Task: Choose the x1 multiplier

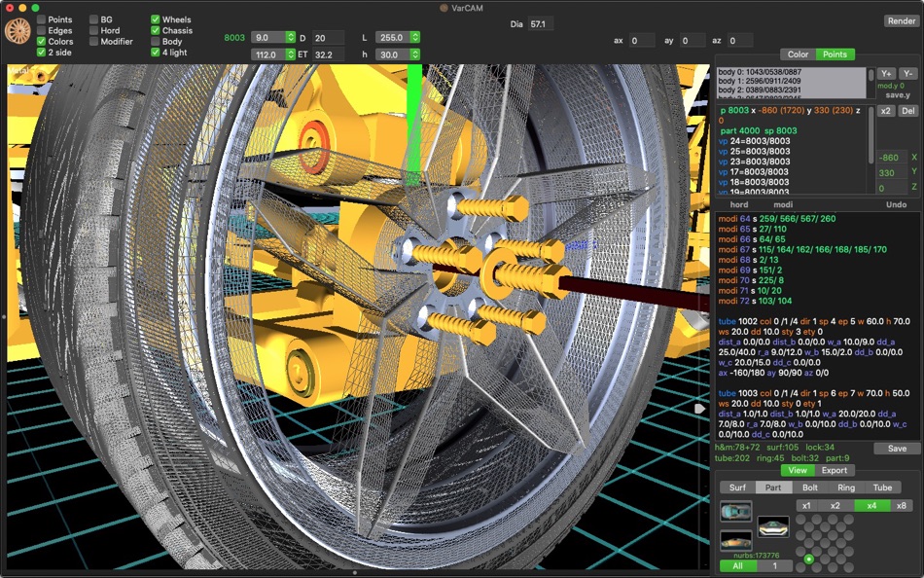Action: click(x=806, y=505)
